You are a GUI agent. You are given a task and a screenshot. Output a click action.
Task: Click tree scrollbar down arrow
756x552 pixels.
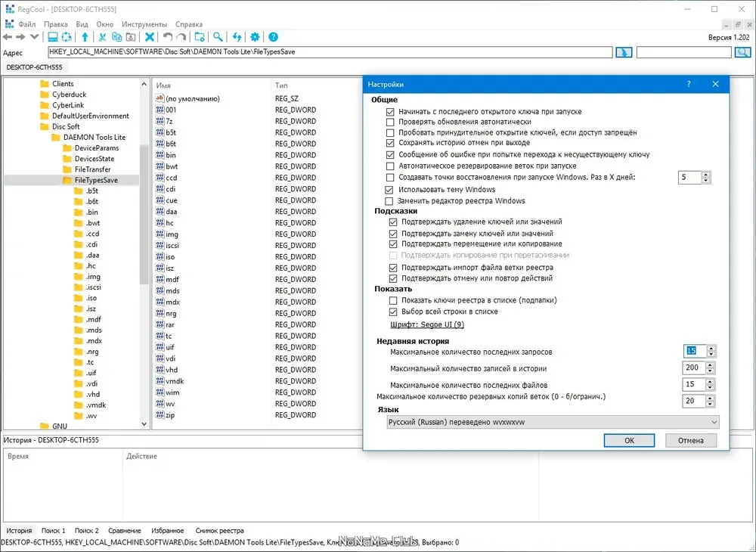point(144,424)
